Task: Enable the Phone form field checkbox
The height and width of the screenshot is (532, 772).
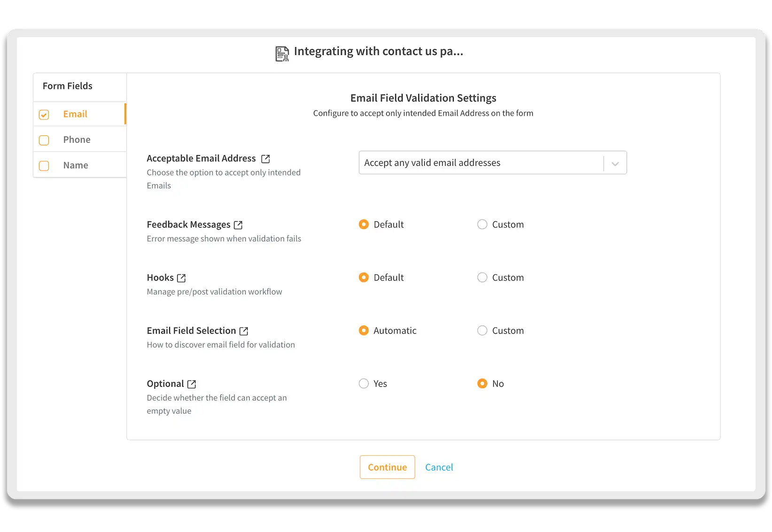Action: tap(44, 140)
